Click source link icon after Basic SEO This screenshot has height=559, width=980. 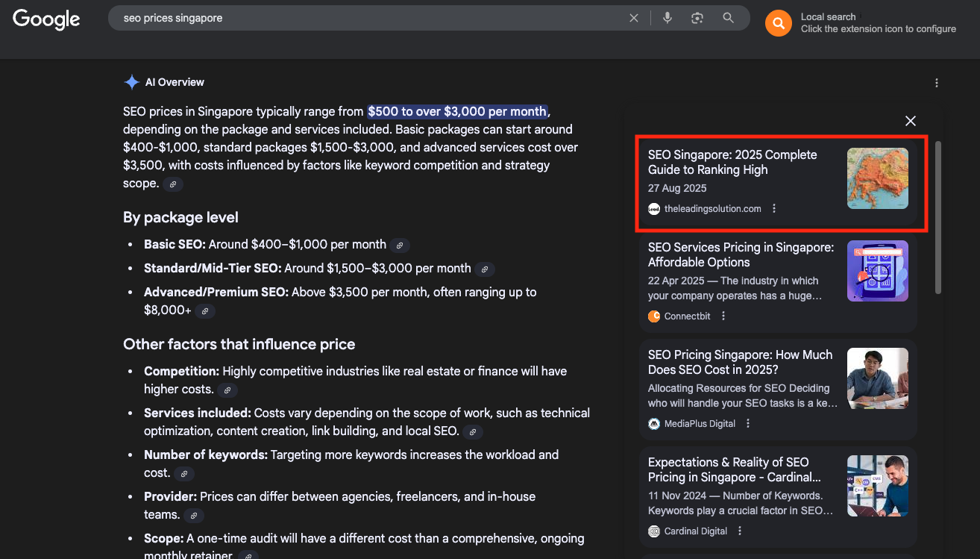click(x=400, y=246)
